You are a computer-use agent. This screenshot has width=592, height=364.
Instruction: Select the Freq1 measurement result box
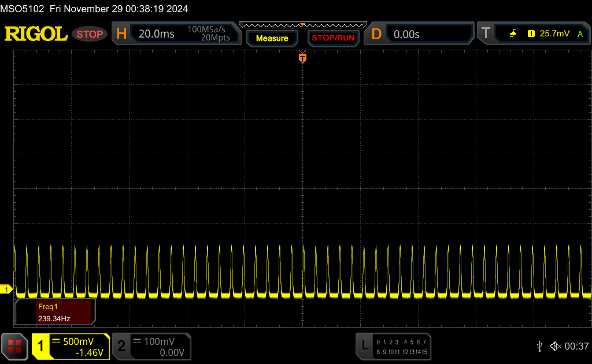[55, 313]
